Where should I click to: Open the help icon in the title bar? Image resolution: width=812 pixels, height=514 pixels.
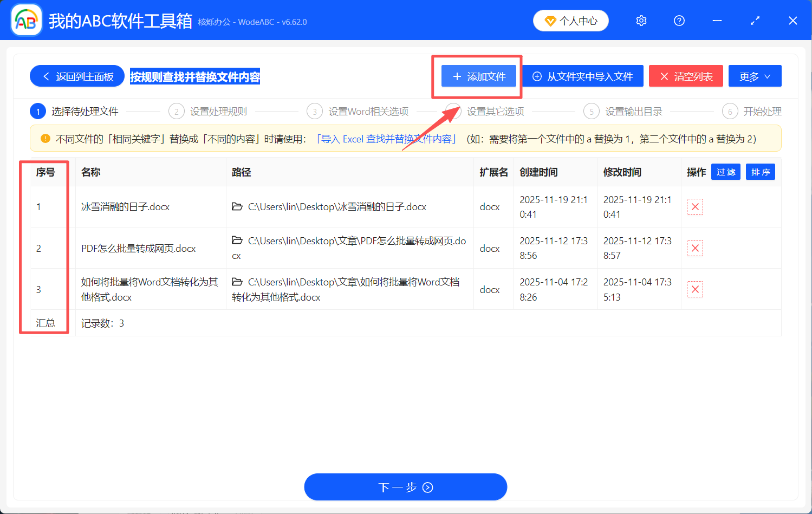point(679,21)
